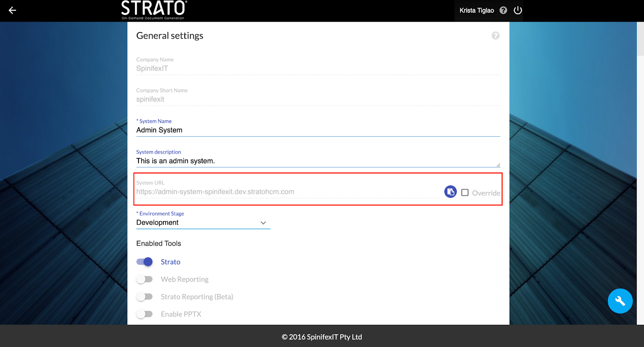Disable the Strato toggle
The width and height of the screenshot is (644, 347).
pyautogui.click(x=144, y=262)
